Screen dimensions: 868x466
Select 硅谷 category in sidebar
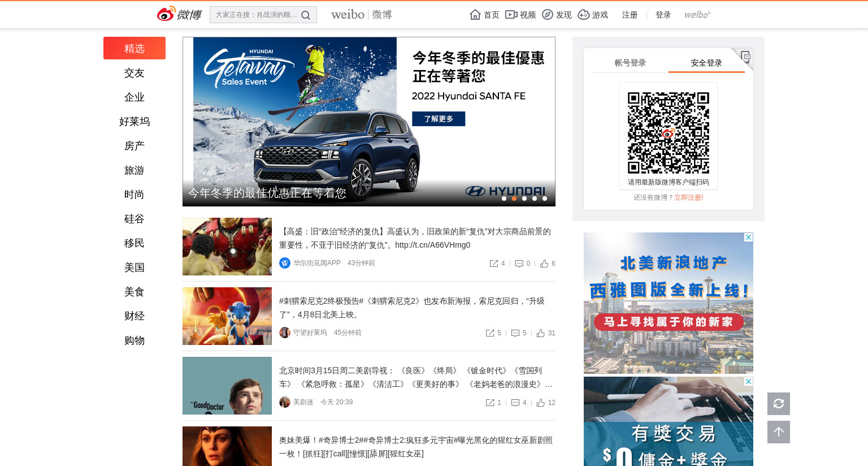(x=134, y=219)
